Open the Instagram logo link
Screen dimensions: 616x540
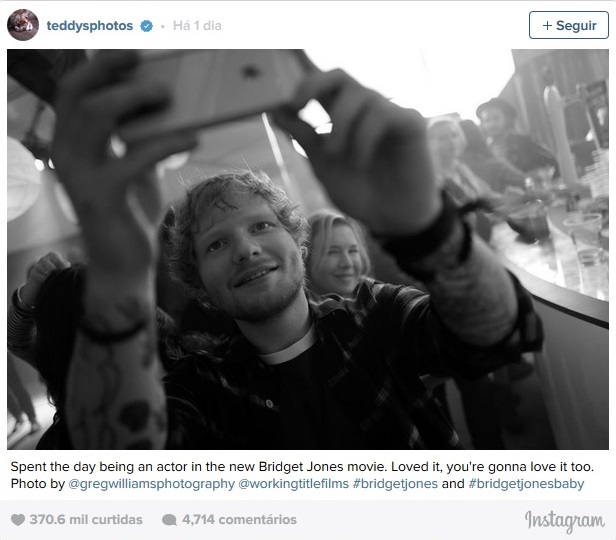coord(565,521)
